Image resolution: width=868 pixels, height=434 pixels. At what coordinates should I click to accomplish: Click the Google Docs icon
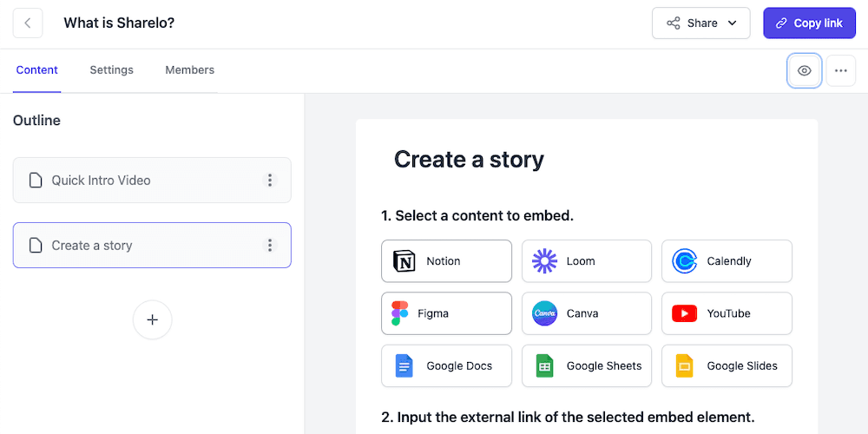click(404, 366)
